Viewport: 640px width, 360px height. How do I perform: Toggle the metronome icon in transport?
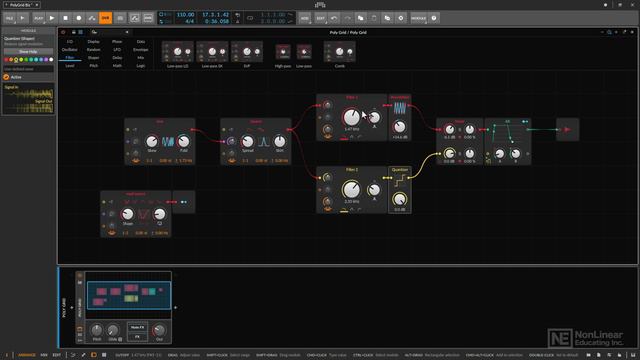[237, 21]
